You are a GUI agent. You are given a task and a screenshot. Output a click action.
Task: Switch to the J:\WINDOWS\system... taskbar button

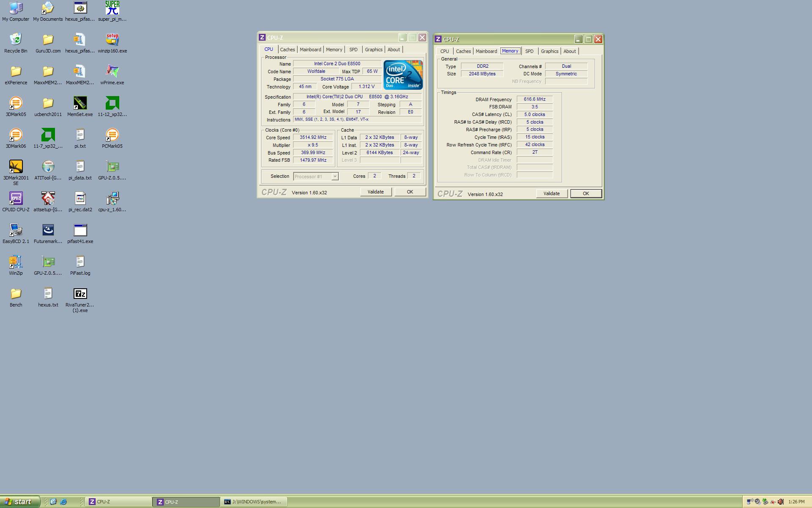coord(254,502)
